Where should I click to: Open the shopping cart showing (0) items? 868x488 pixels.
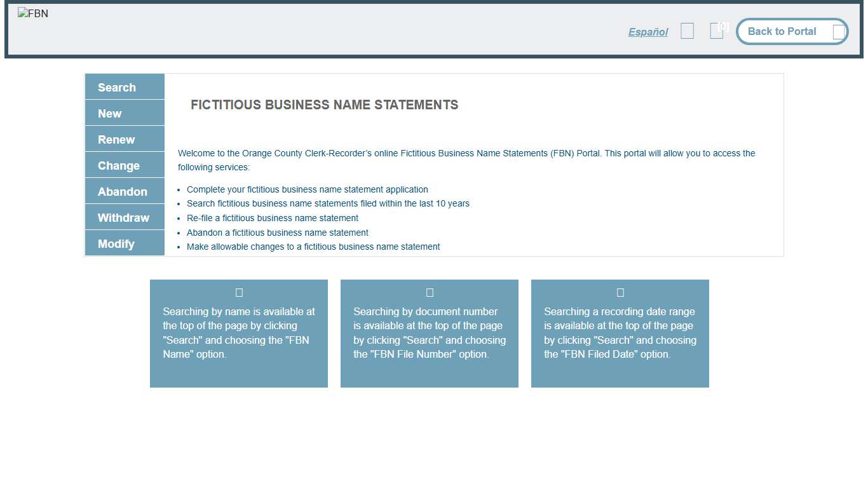coord(717,30)
